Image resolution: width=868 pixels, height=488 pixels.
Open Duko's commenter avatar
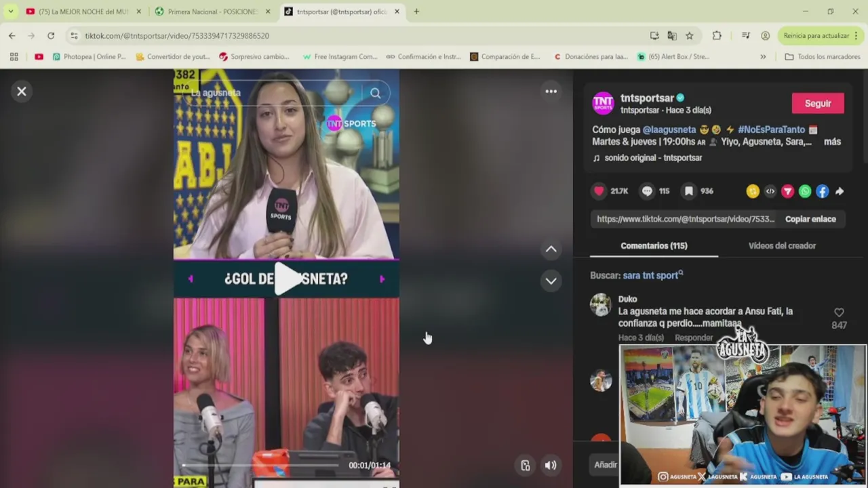[x=601, y=305]
